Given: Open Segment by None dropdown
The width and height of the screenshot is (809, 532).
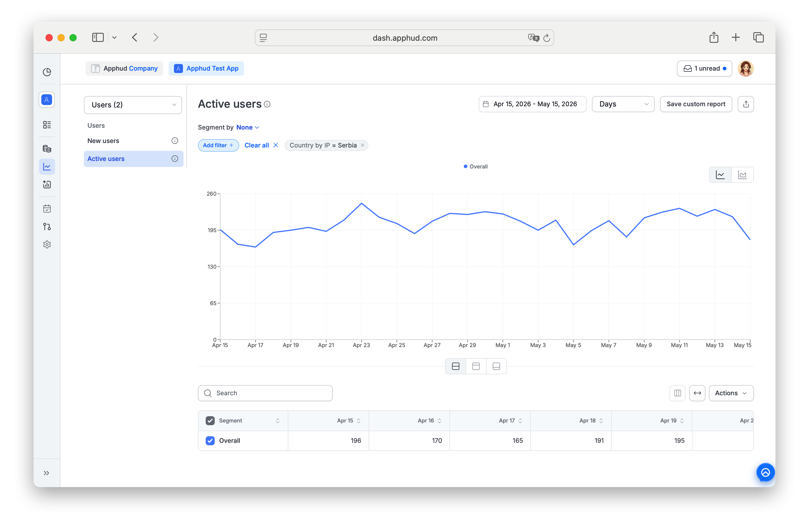Looking at the screenshot, I should click(x=248, y=127).
